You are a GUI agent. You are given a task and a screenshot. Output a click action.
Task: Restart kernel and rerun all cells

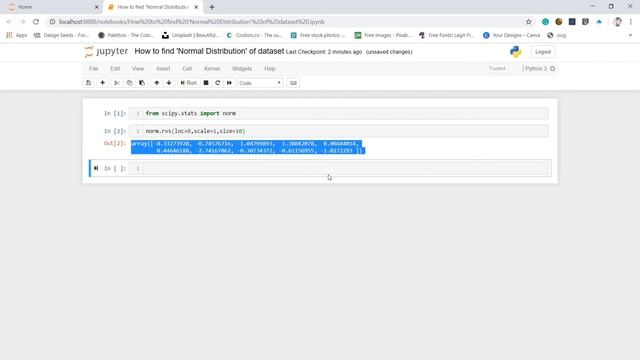coord(229,83)
